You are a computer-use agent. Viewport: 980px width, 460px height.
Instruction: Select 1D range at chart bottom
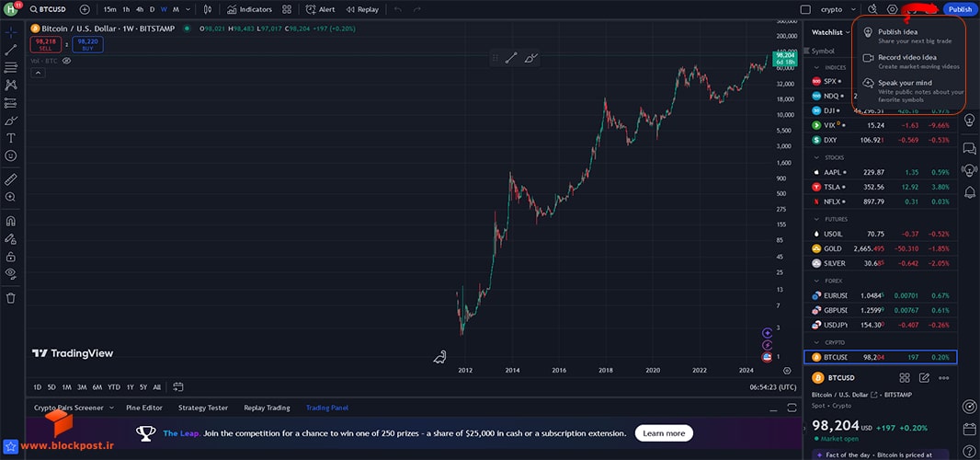point(38,386)
